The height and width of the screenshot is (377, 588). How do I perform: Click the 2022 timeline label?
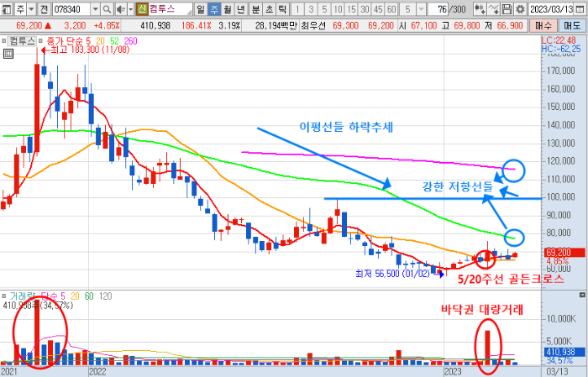coord(97,372)
